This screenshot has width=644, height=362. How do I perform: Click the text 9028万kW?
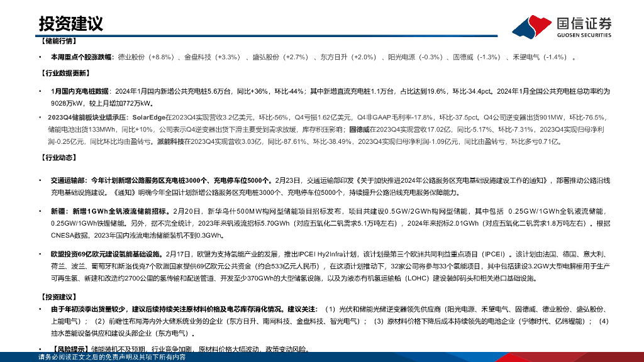click(x=67, y=104)
